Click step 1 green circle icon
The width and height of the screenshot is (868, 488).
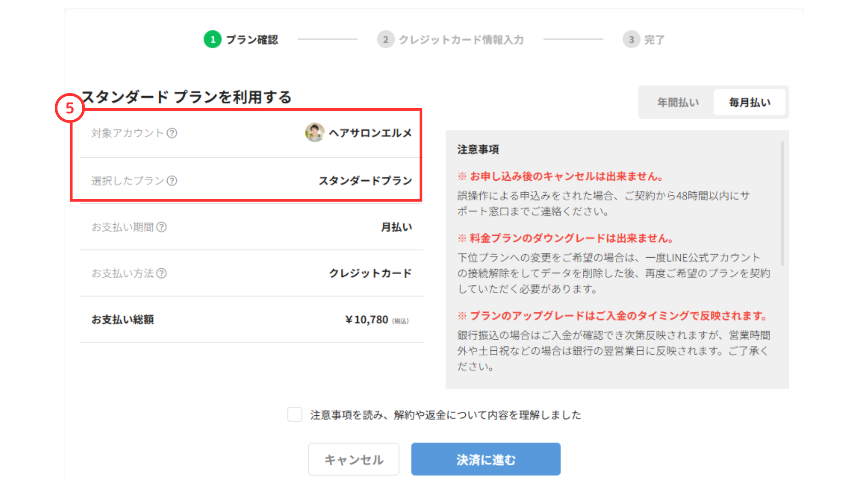click(x=212, y=40)
